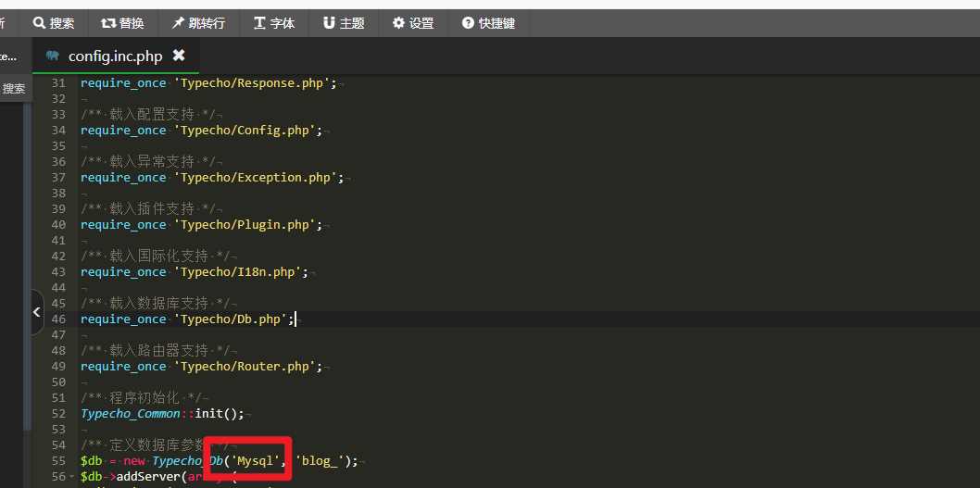Click the PHP elephant icon on config.inc.php tab

[52, 56]
